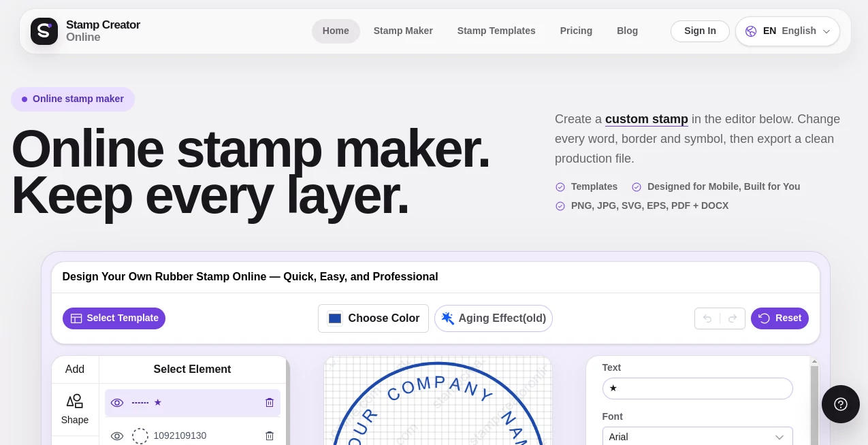Screen dimensions: 868x445
Task: Open the help question-mark button
Action: pyautogui.click(x=841, y=404)
